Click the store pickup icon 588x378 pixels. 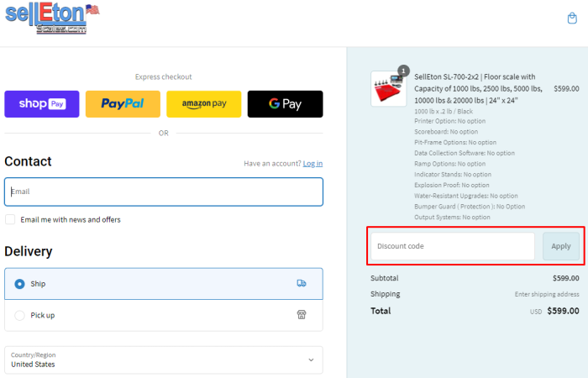pos(302,315)
